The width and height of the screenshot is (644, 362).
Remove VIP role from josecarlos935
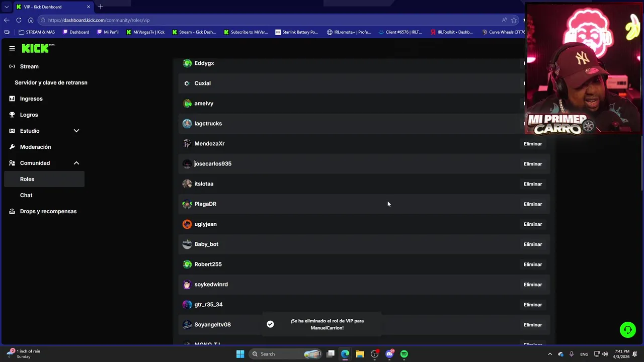(x=532, y=164)
